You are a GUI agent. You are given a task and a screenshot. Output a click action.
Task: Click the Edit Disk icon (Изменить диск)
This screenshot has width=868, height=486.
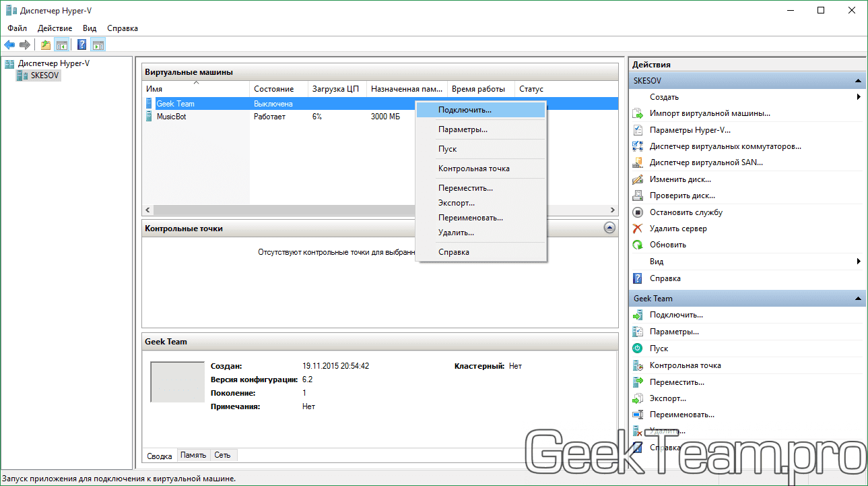click(638, 179)
